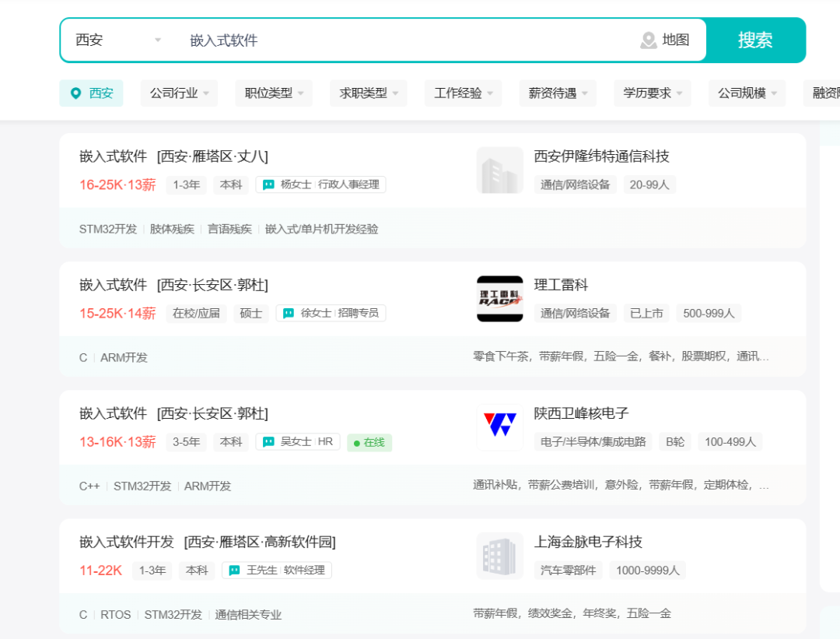Expand the 西安 city dropdown arrow in search bar
The height and width of the screenshot is (639, 840).
tap(157, 40)
